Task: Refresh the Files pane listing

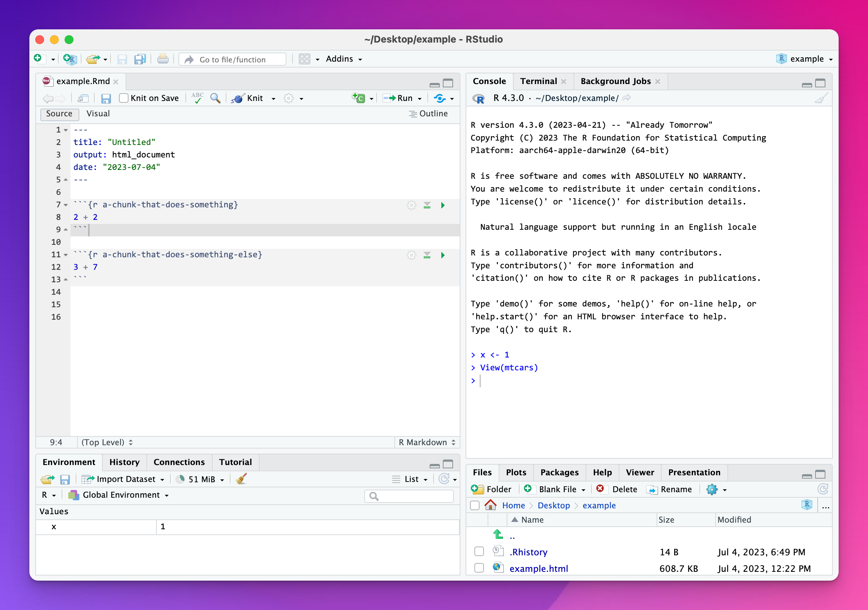Action: tap(822, 490)
